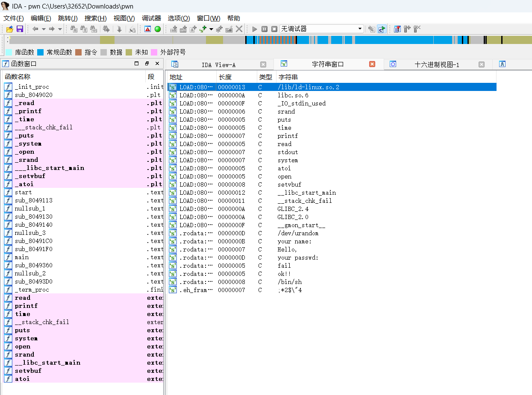Click the forward arrow navigation icon
This screenshot has height=395, width=532.
click(51, 29)
